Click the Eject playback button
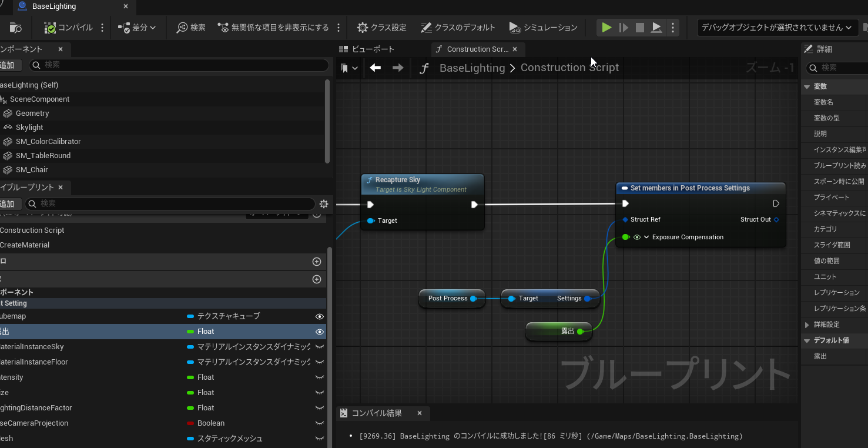868x448 pixels. 657,28
